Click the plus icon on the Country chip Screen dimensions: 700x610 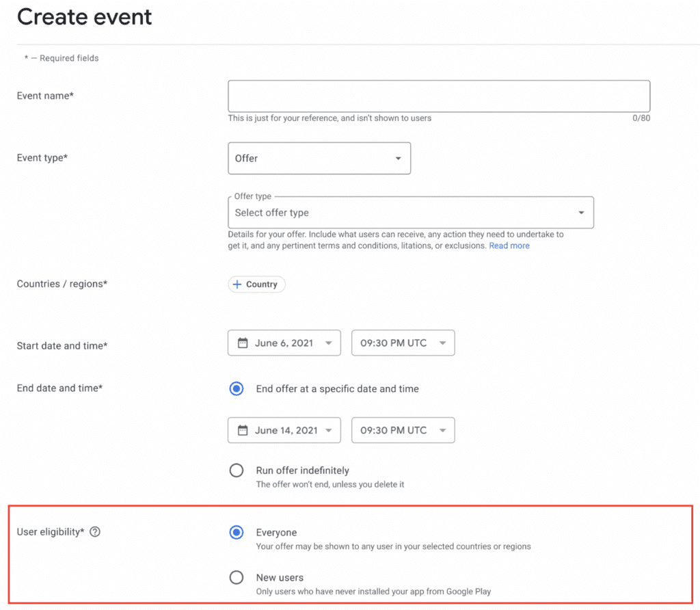[237, 284]
